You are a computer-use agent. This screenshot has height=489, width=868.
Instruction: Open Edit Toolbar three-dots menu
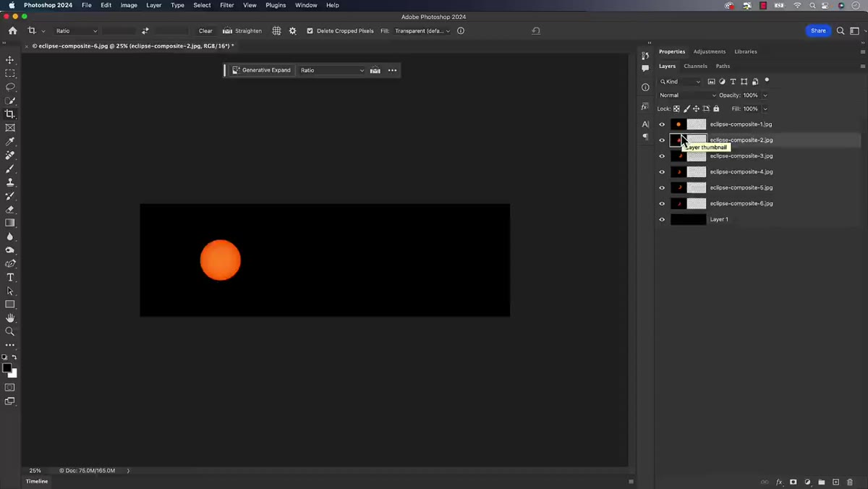10,345
